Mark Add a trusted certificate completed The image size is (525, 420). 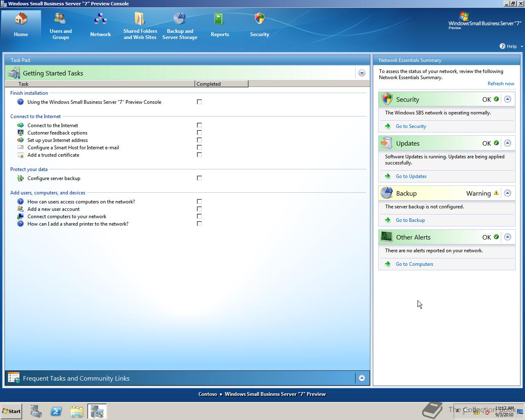(199, 155)
